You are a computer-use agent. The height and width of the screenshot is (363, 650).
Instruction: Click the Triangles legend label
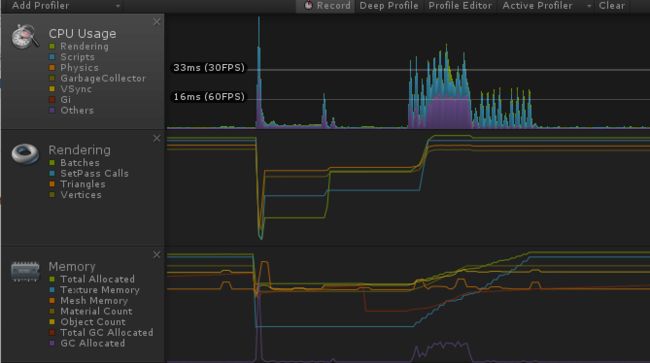click(x=83, y=184)
